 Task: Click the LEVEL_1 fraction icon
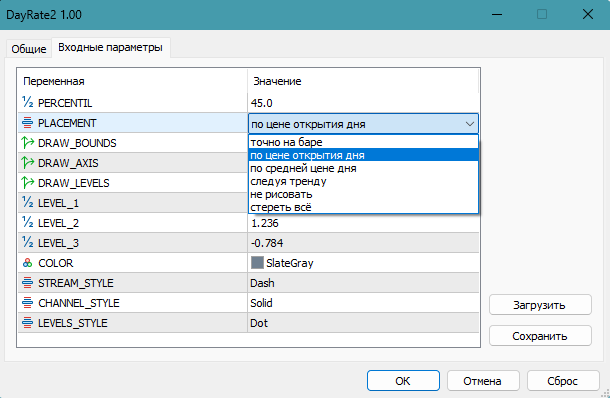[x=28, y=202]
